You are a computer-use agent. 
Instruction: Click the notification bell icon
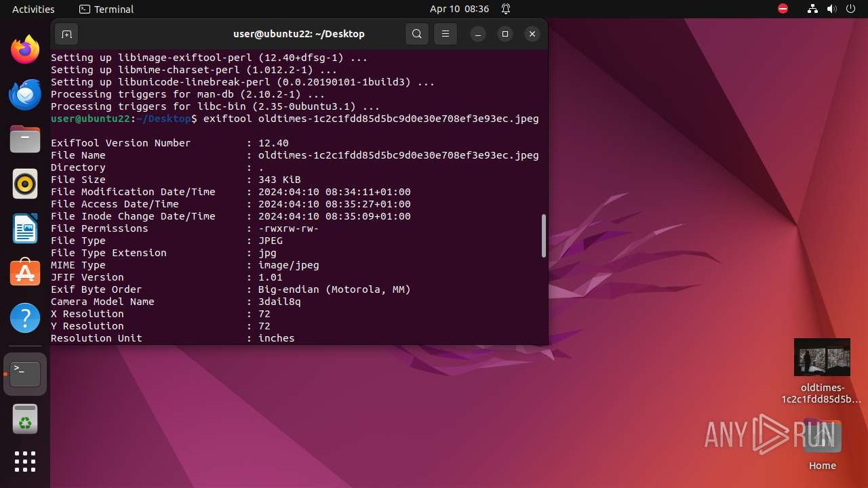click(x=506, y=9)
